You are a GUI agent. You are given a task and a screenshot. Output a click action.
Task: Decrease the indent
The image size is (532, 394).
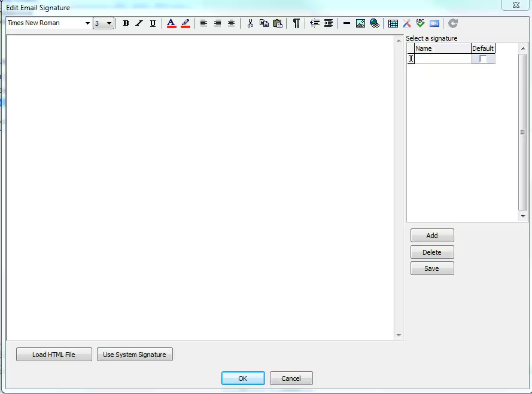tap(315, 23)
